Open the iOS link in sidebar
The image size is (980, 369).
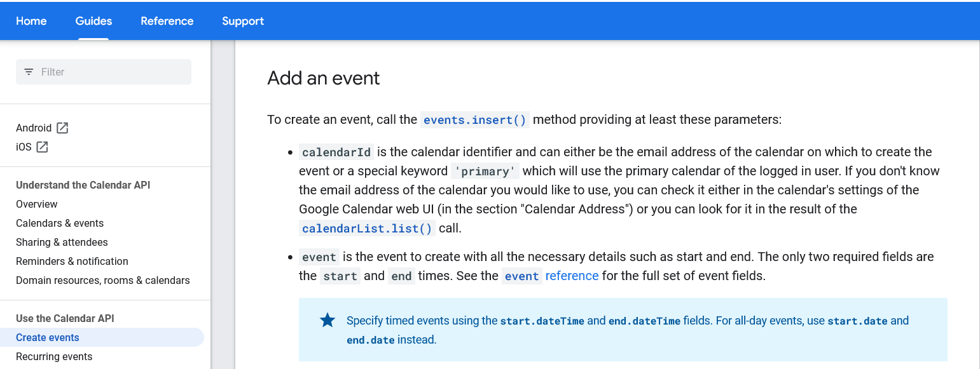24,147
